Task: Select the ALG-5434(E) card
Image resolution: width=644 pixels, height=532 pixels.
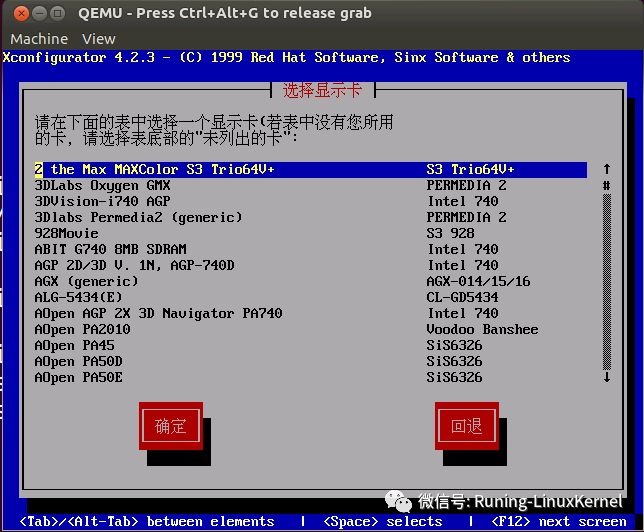Action: coord(310,297)
